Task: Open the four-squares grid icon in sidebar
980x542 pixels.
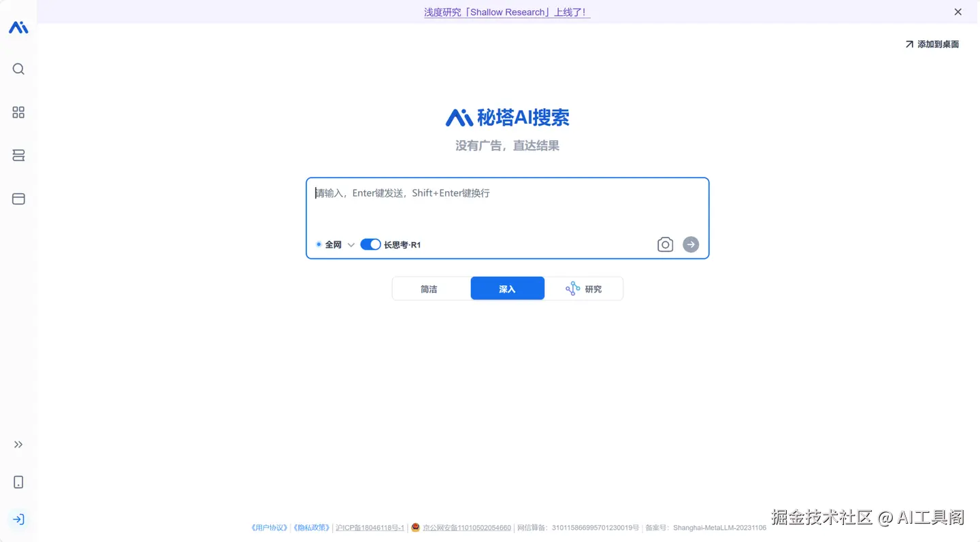Action: (x=18, y=112)
